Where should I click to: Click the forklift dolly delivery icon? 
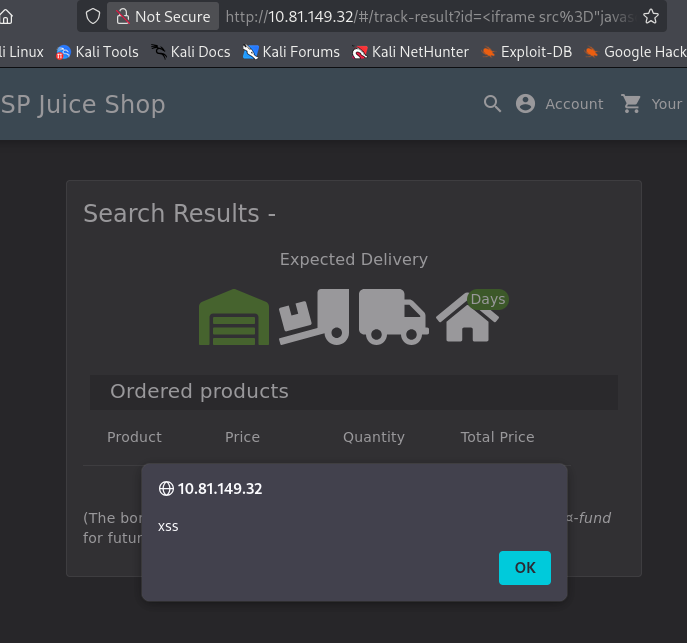click(314, 317)
